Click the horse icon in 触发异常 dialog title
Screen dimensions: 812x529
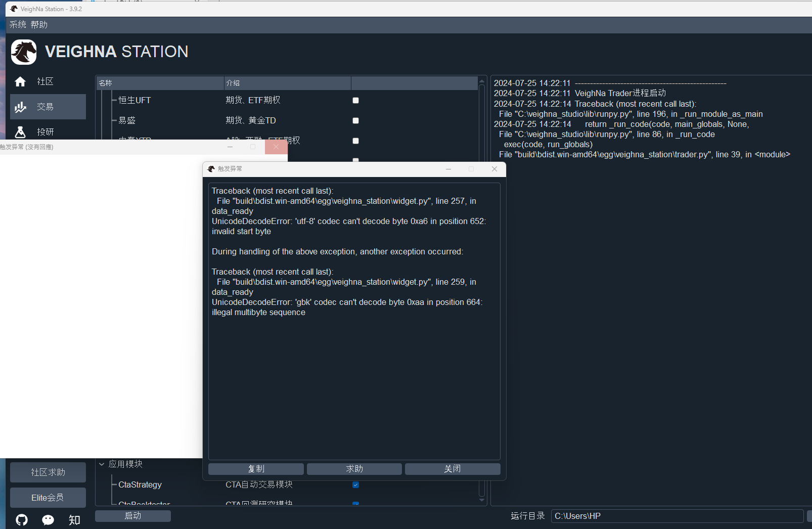coord(211,169)
